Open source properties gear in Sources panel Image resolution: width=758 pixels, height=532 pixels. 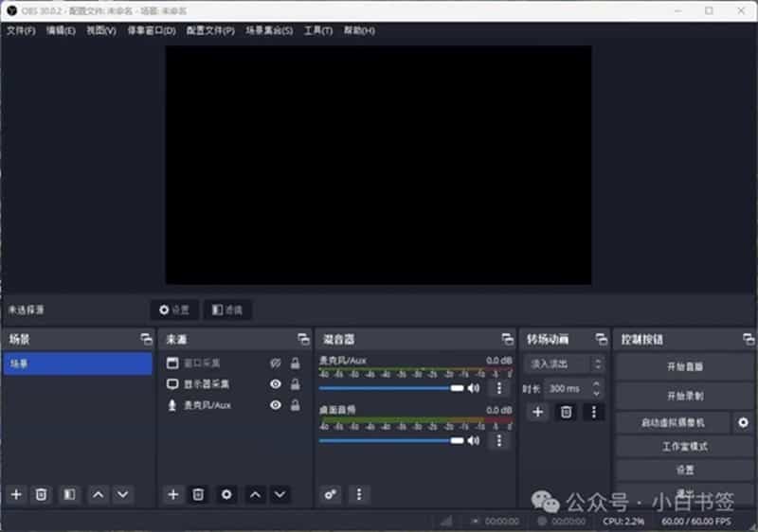click(x=226, y=494)
